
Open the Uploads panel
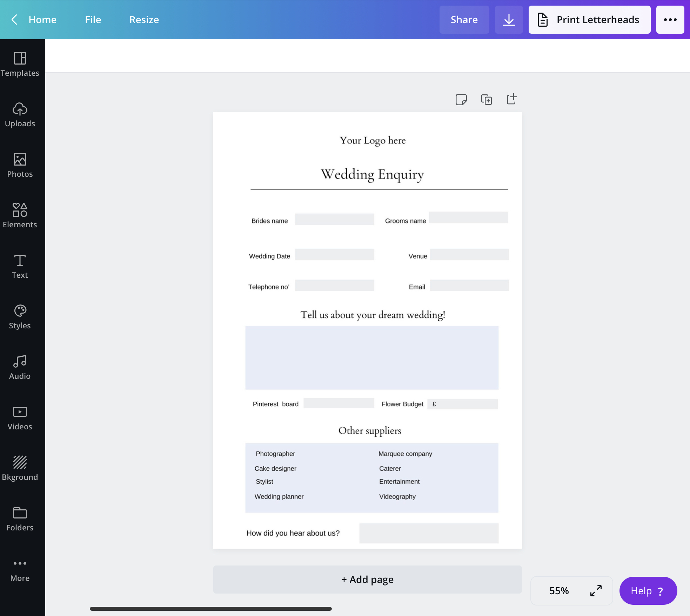click(20, 115)
